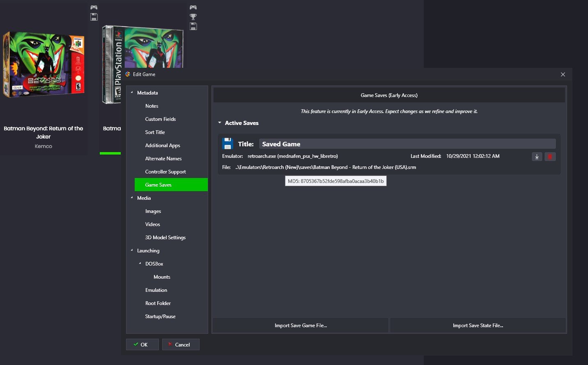Click Import Save Game File button
Viewport: 588px width, 365px height.
tap(301, 325)
